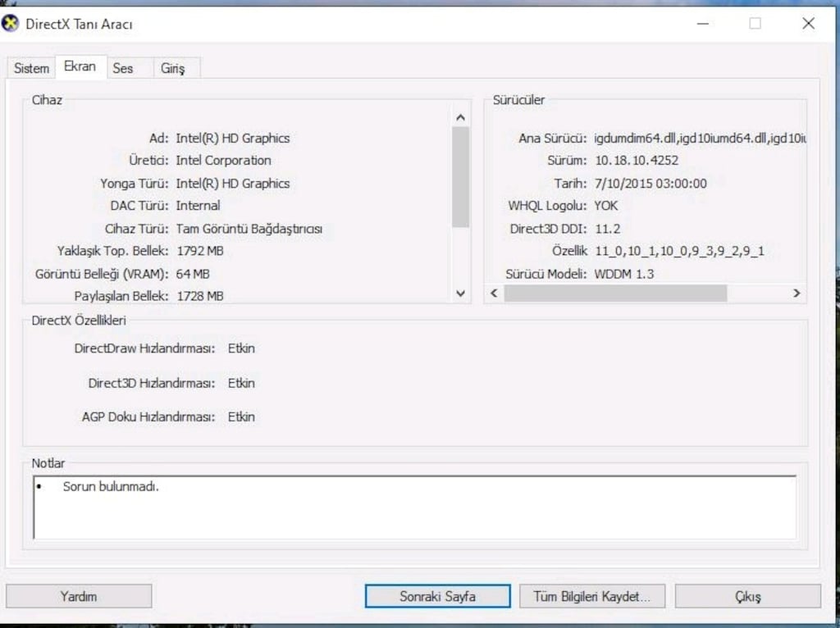Select the 'Sorun bulunmadı.' note text
This screenshot has width=840, height=628.
coord(111,487)
